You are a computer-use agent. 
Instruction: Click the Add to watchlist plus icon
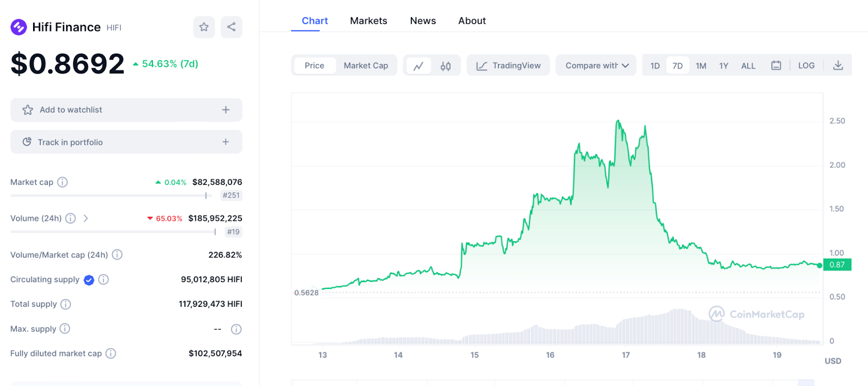click(226, 110)
